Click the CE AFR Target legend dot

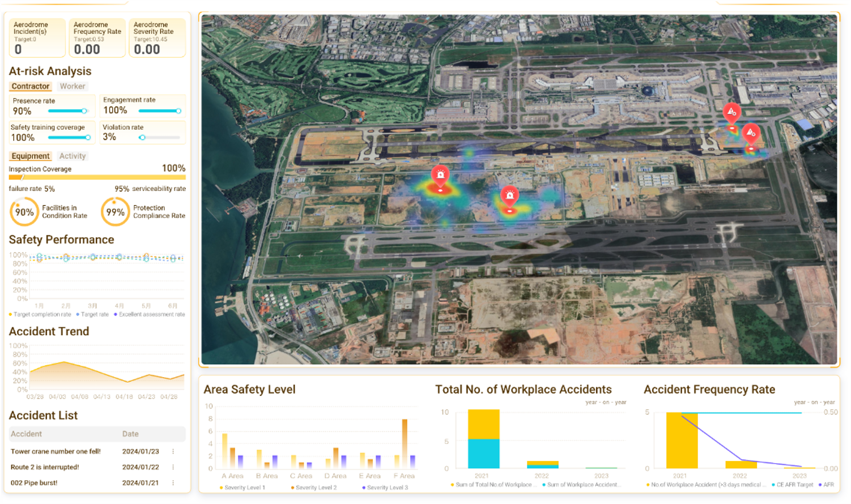(x=773, y=485)
